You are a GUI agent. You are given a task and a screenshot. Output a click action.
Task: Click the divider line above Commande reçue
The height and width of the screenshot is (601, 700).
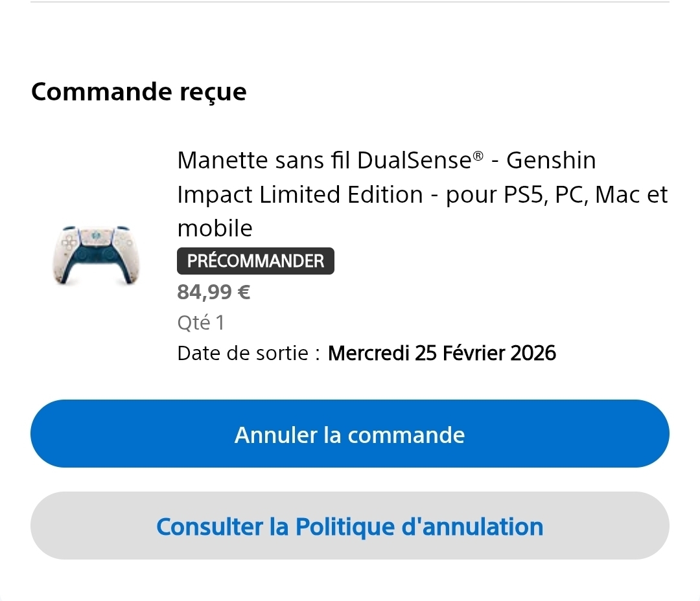point(349,2)
